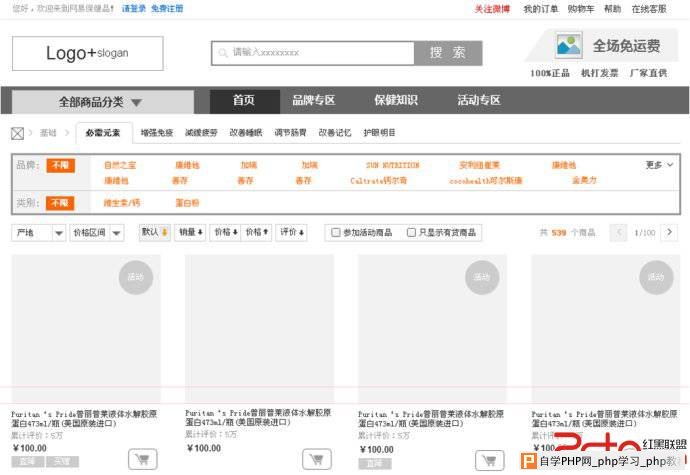Image resolution: width=690 pixels, height=475 pixels.
Task: Open the 品牌专区 nav item
Action: [314, 100]
